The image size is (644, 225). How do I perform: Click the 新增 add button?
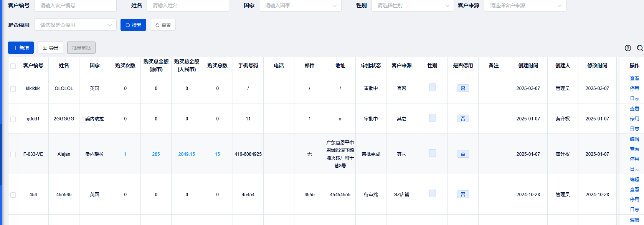[x=21, y=48]
